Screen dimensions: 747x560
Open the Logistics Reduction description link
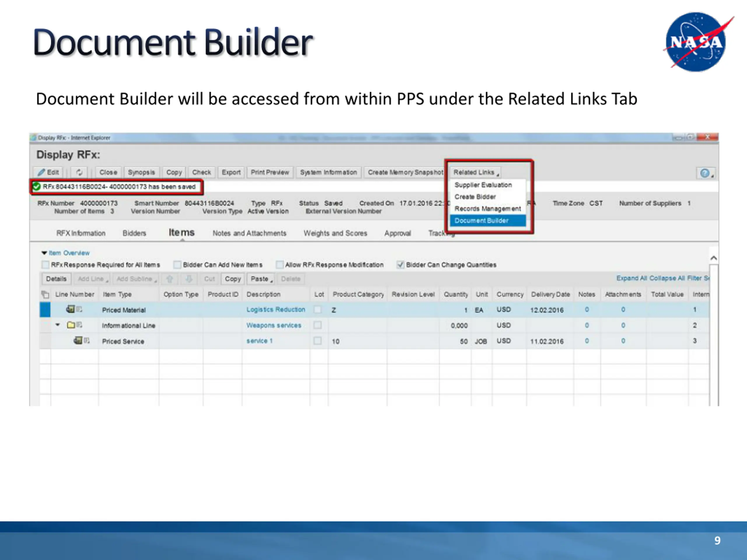pos(275,309)
